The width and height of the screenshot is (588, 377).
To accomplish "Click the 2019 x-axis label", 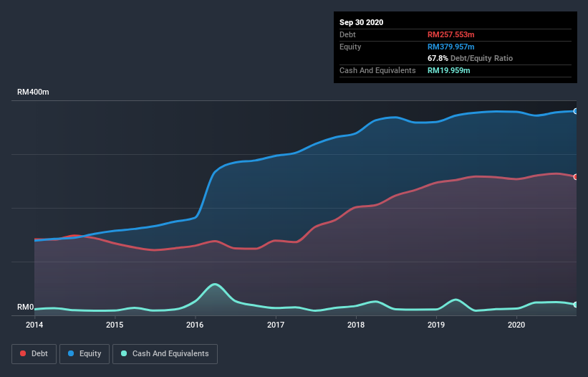I will point(435,325).
